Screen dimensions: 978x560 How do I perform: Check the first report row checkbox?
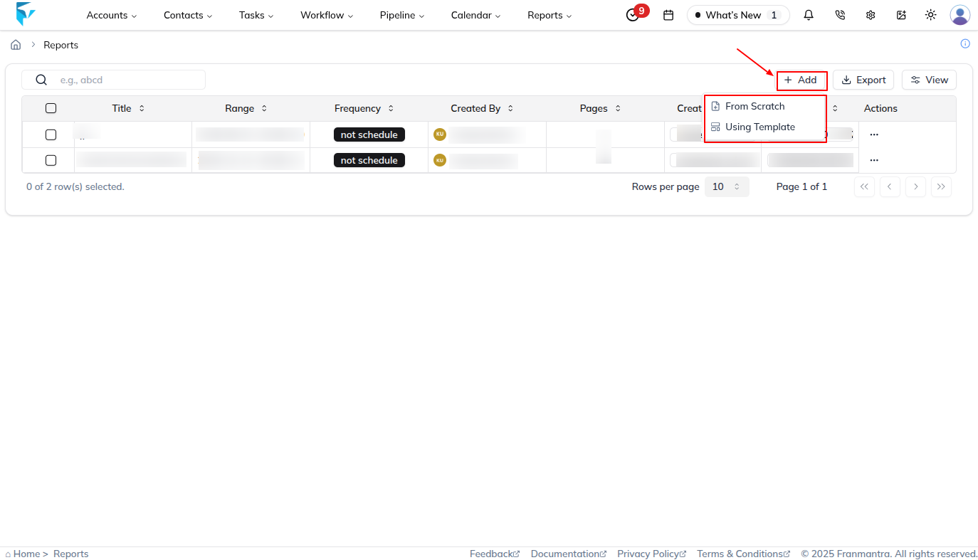tap(51, 134)
